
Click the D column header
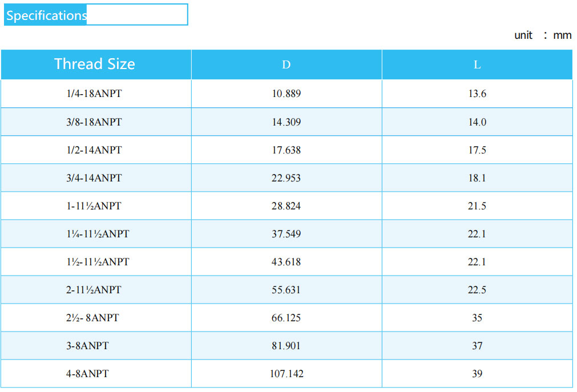[286, 64]
